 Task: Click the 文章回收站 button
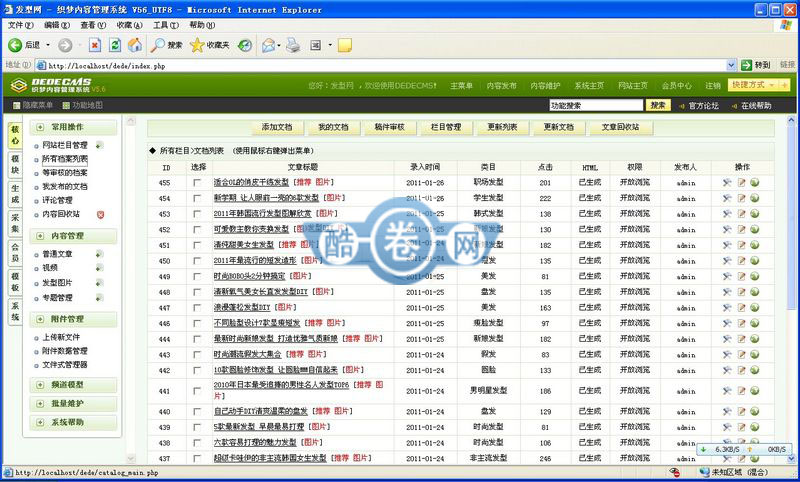(x=620, y=128)
